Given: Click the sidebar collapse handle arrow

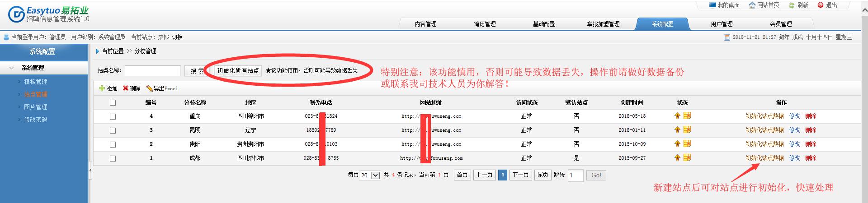Looking at the screenshot, I should [90, 171].
